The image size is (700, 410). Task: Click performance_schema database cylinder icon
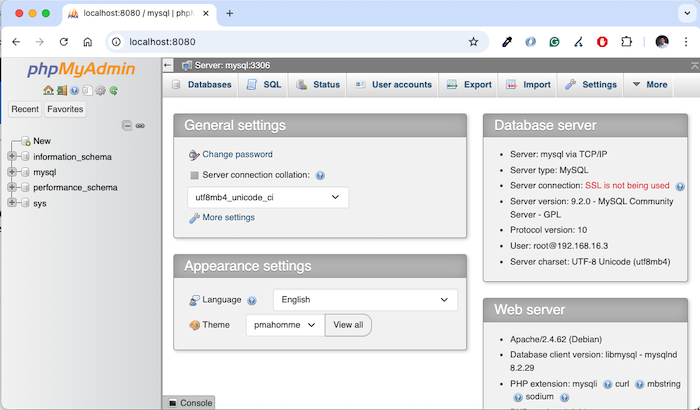pyautogui.click(x=25, y=188)
